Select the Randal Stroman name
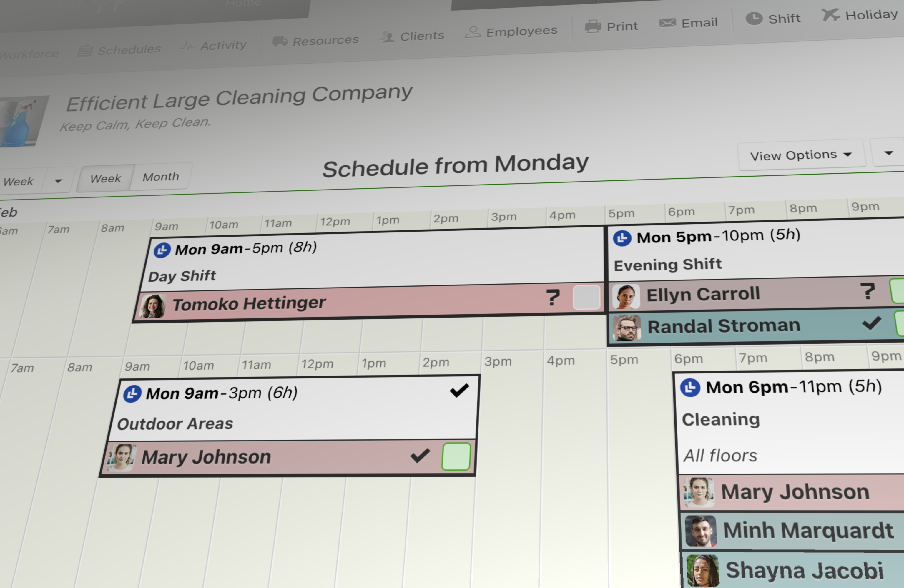 pos(724,326)
